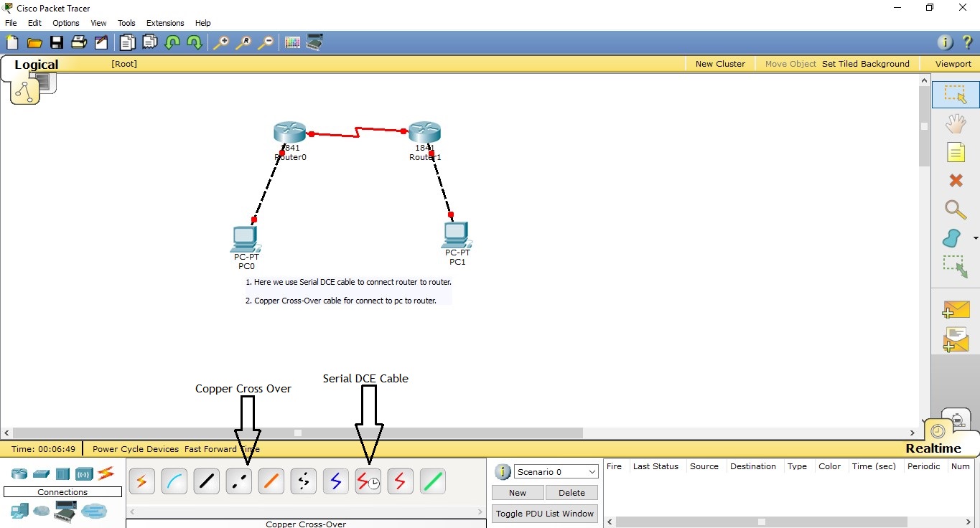Select the Serial DCE cable with clock icon
This screenshot has height=528, width=980.
[368, 481]
